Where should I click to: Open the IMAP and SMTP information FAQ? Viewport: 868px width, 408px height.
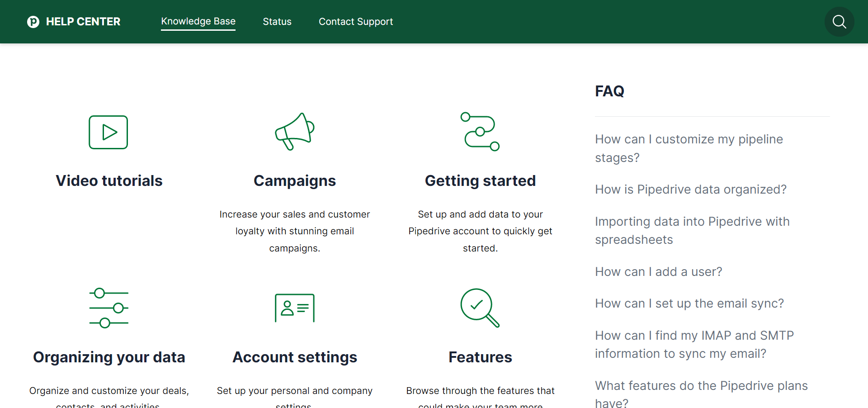(x=694, y=344)
